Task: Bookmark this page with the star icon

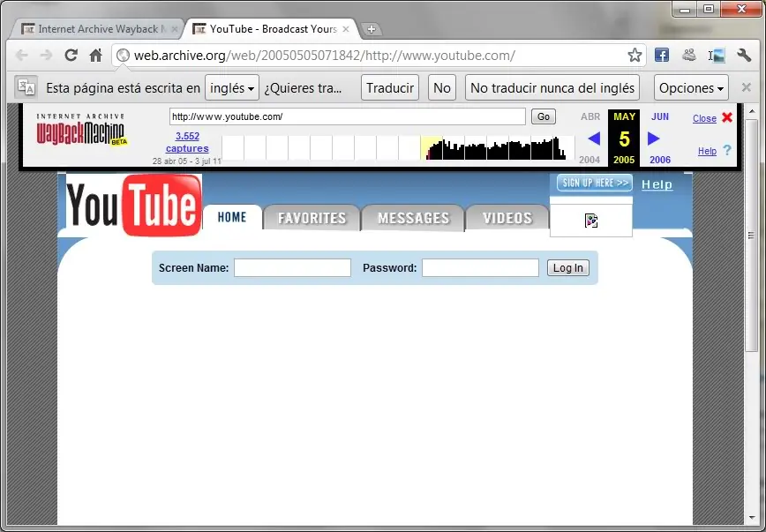Action: pyautogui.click(x=635, y=56)
